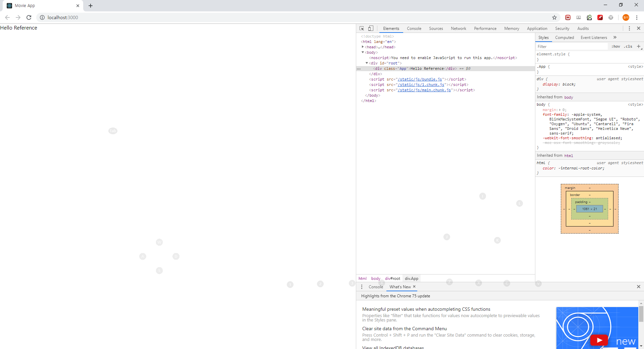Open <style> source link for body rule
Viewport: 644px width, 349px height.
click(635, 105)
